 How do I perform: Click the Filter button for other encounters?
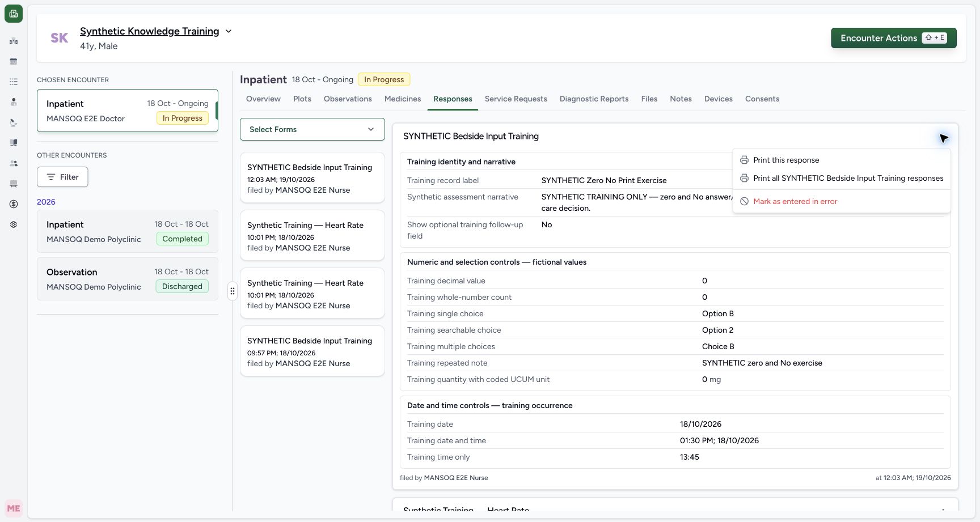click(x=62, y=177)
